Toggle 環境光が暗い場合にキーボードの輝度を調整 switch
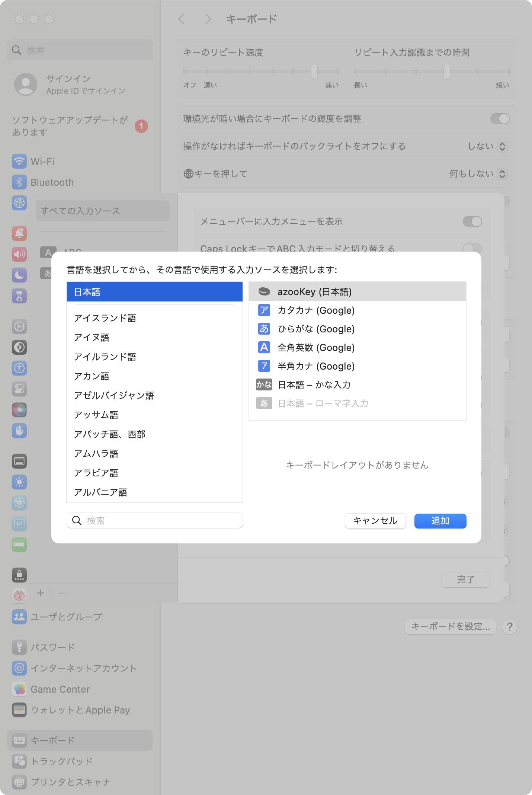 [x=500, y=119]
